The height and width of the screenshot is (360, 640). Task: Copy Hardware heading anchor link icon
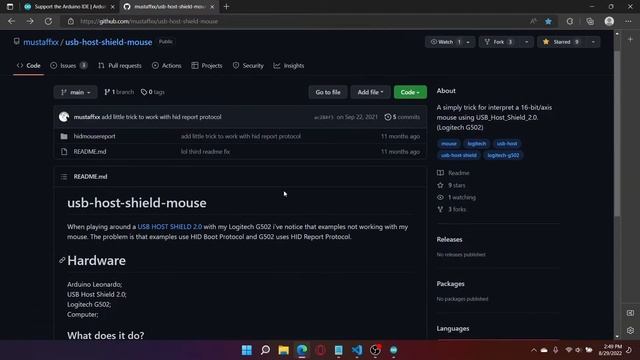[x=62, y=260]
